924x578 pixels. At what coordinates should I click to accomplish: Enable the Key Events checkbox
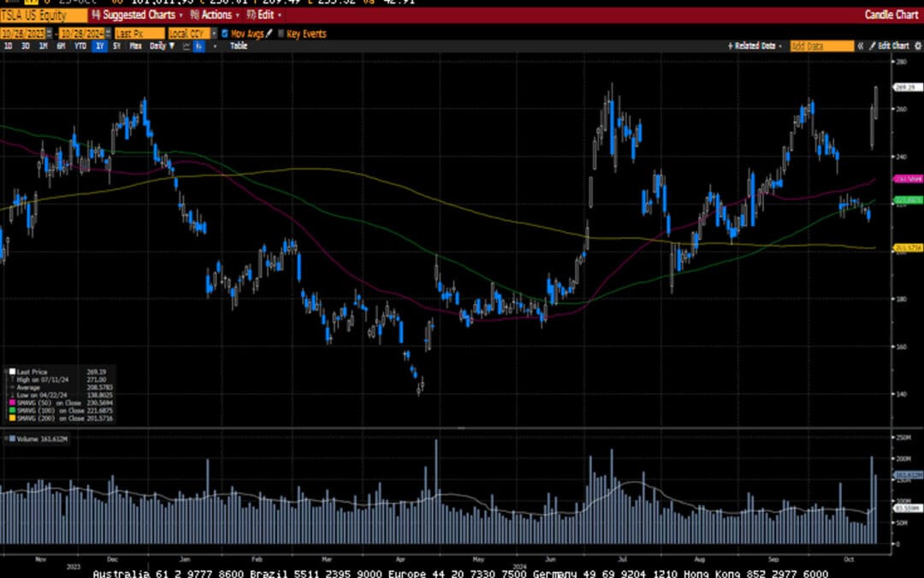pyautogui.click(x=281, y=33)
